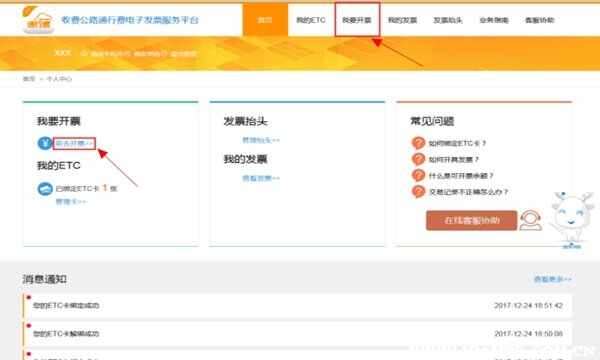The height and width of the screenshot is (360, 600).
Task: Click the platform logo icon
Action: pos(38,20)
